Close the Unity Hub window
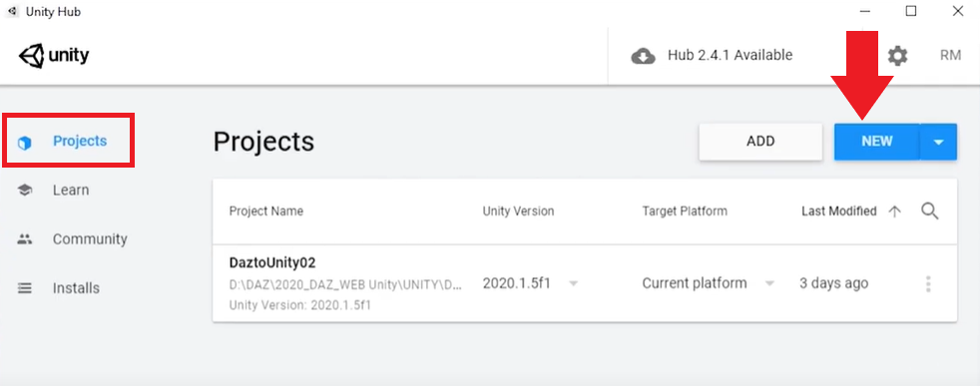980x386 pixels. click(x=957, y=11)
